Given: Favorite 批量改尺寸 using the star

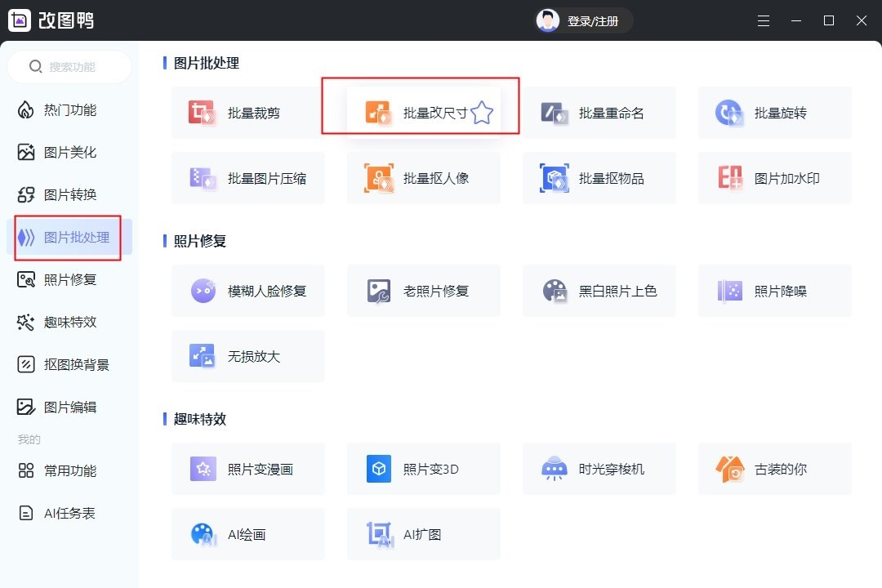Looking at the screenshot, I should [482, 113].
